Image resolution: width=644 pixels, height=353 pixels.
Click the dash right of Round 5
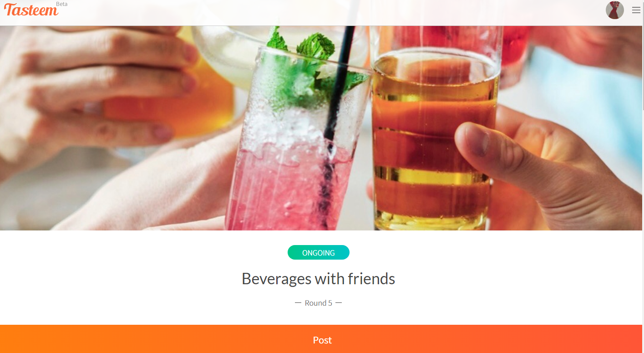click(x=339, y=303)
